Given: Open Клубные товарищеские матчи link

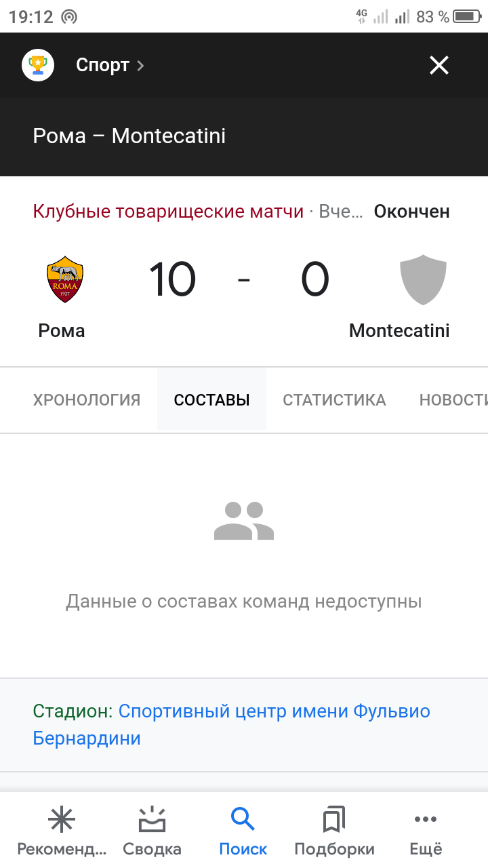Looking at the screenshot, I should tap(168, 212).
